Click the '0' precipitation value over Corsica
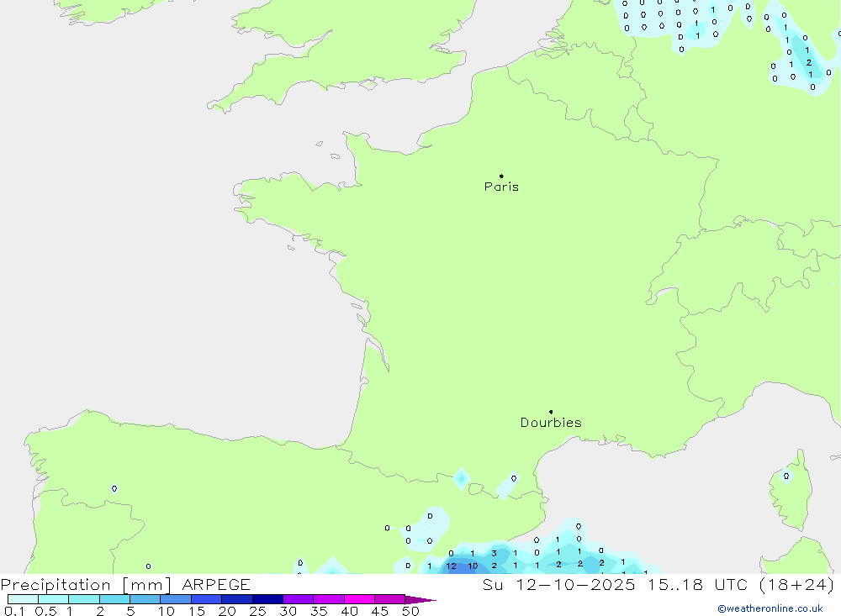Screen dimensions: 841x616 [786, 476]
